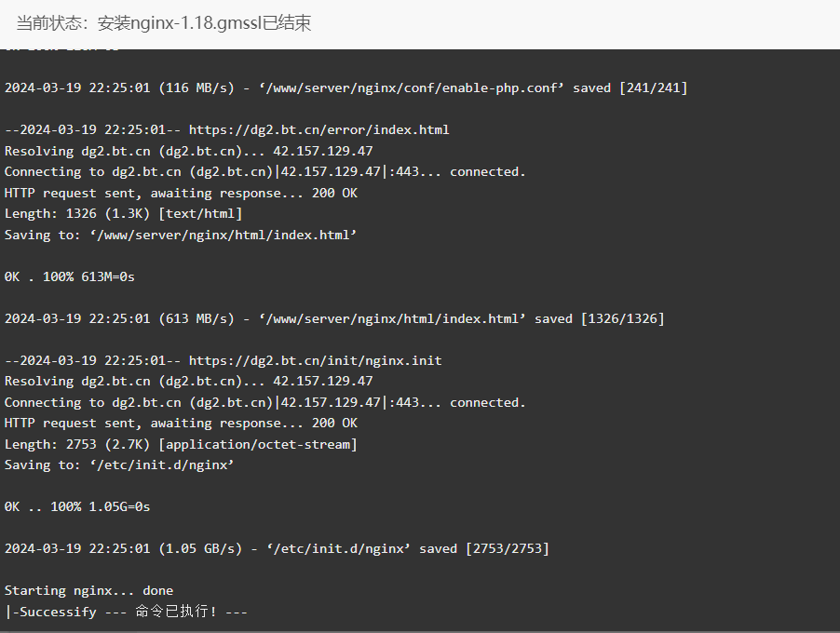Viewport: 840px width, 633px height.
Task: Click the first "HTTP request sent" 200 OK line
Action: tap(181, 193)
